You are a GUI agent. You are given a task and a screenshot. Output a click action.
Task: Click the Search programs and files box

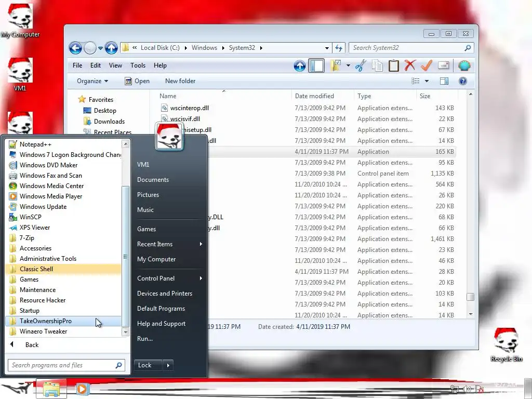pos(66,365)
